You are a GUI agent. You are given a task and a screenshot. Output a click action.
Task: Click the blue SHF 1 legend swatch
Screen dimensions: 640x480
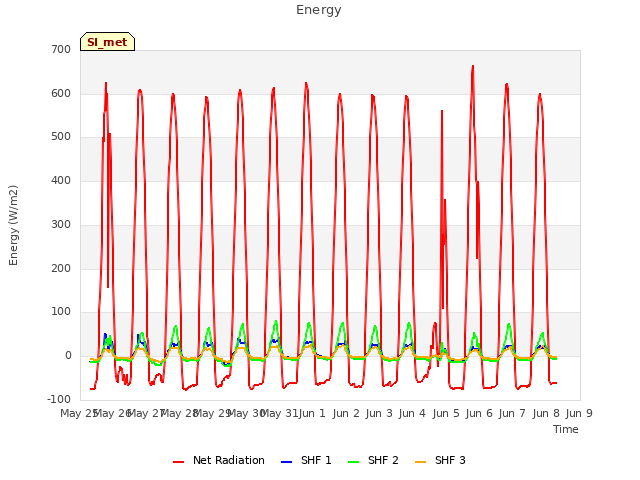coord(287,461)
